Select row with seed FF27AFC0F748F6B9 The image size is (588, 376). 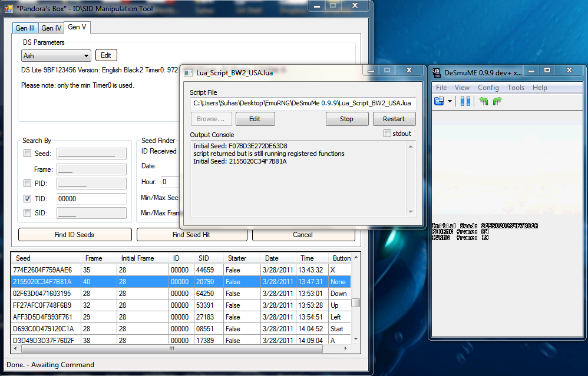click(x=181, y=305)
